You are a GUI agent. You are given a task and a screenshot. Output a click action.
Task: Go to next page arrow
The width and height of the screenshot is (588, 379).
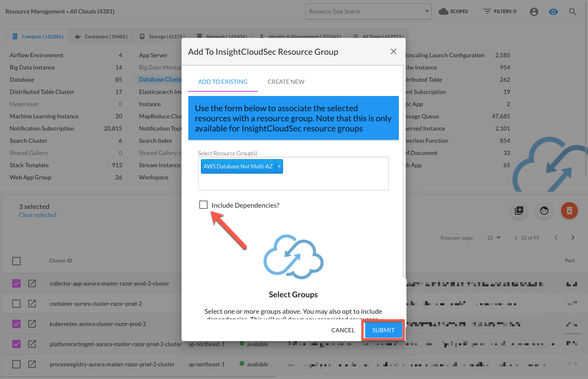coord(573,238)
